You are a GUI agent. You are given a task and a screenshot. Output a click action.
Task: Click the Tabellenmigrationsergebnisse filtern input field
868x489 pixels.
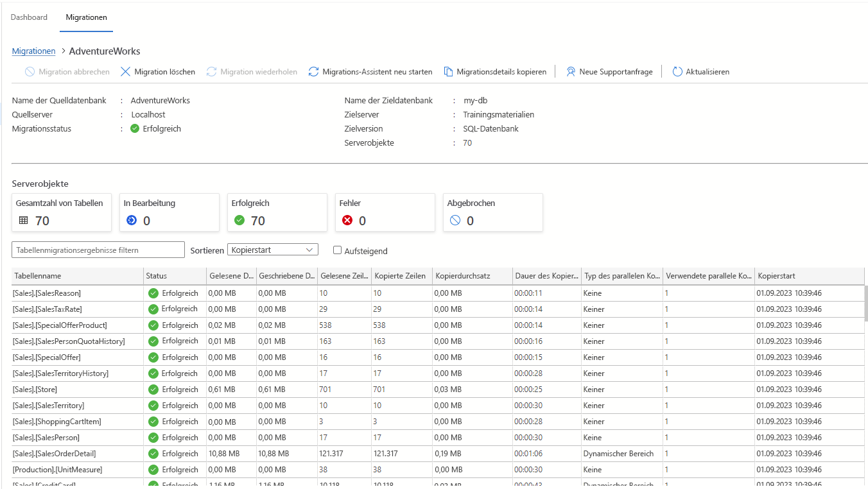(x=98, y=249)
